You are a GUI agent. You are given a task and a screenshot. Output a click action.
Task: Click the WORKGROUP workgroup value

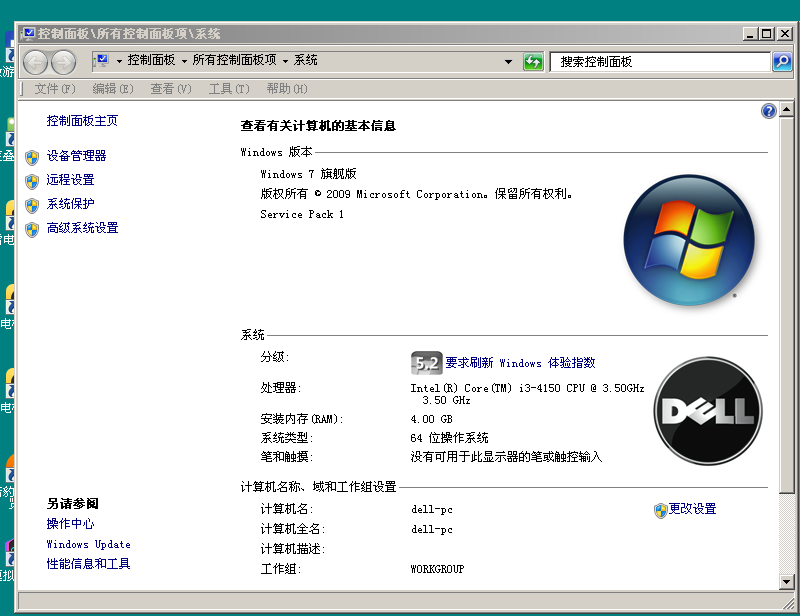coord(437,569)
